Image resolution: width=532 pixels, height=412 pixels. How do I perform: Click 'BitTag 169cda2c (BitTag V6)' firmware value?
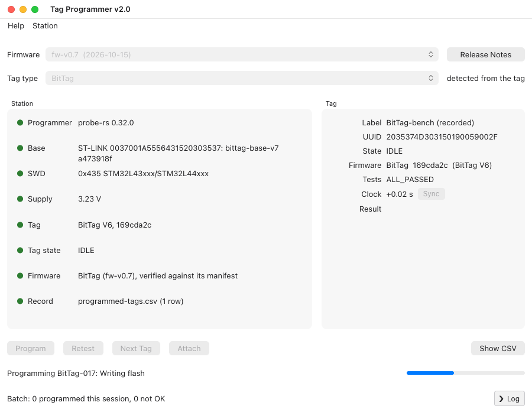click(439, 166)
